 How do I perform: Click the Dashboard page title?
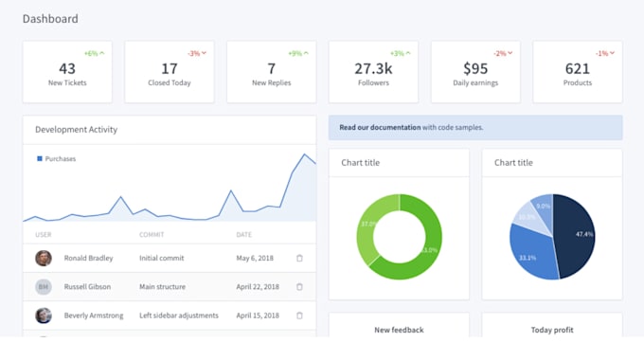50,19
